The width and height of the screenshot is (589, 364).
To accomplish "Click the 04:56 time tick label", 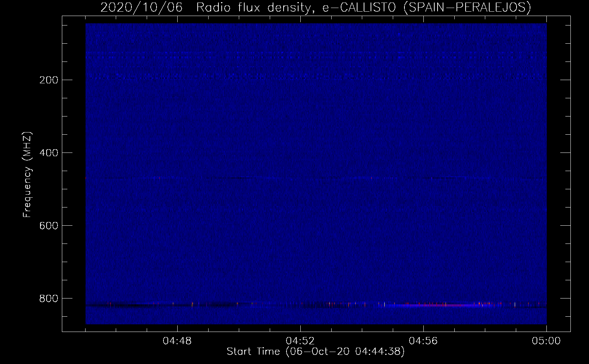I will point(423,341).
